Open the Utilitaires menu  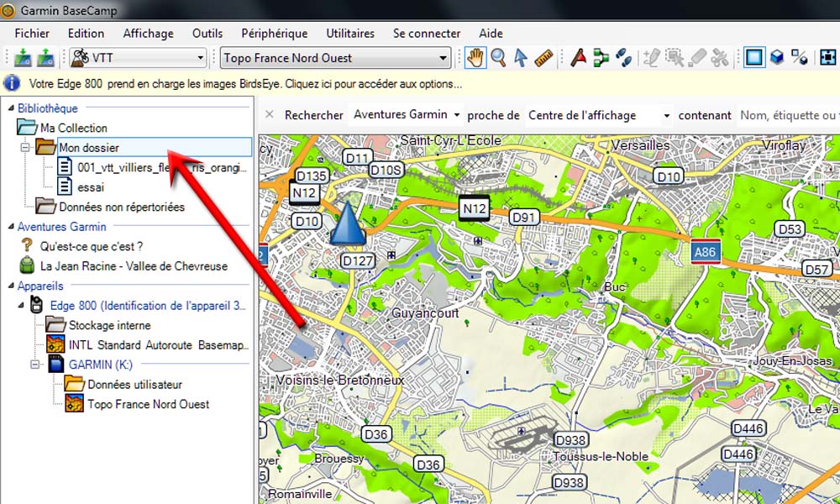pyautogui.click(x=350, y=34)
